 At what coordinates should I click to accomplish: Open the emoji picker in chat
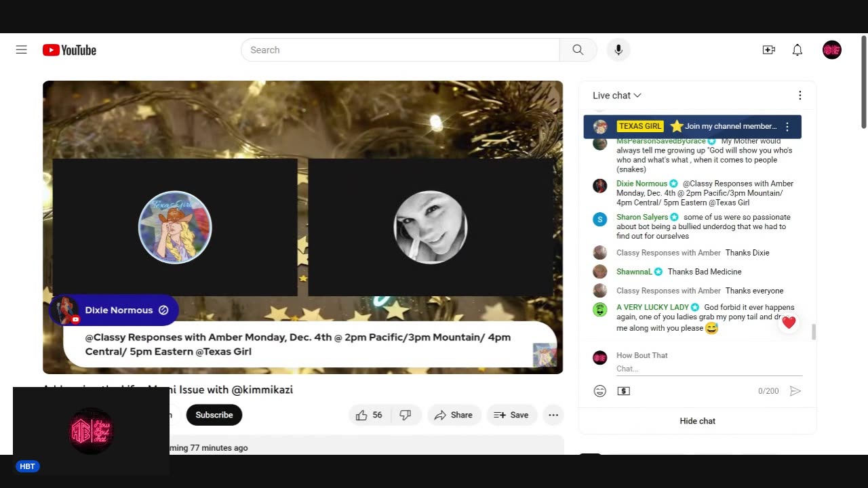coord(600,391)
